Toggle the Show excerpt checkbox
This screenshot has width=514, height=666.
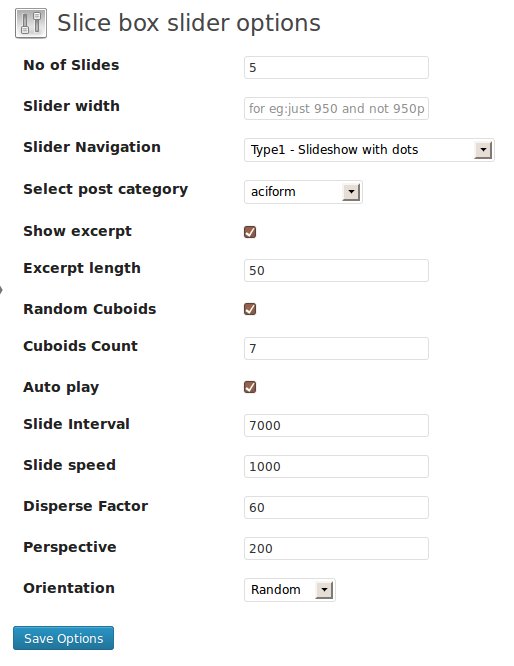point(250,232)
